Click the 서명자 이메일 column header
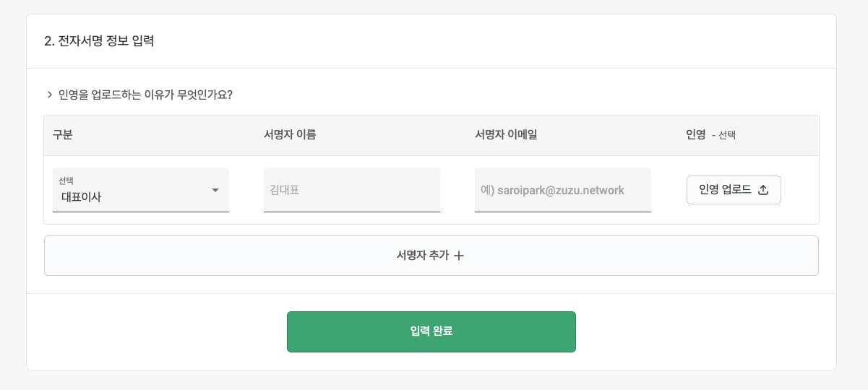Image resolution: width=868 pixels, height=390 pixels. coord(506,134)
